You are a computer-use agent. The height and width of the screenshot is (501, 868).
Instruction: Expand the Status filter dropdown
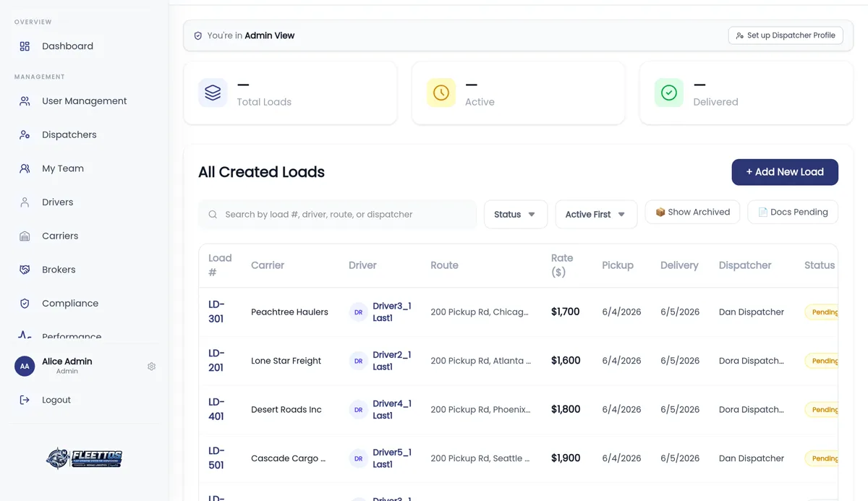(515, 214)
